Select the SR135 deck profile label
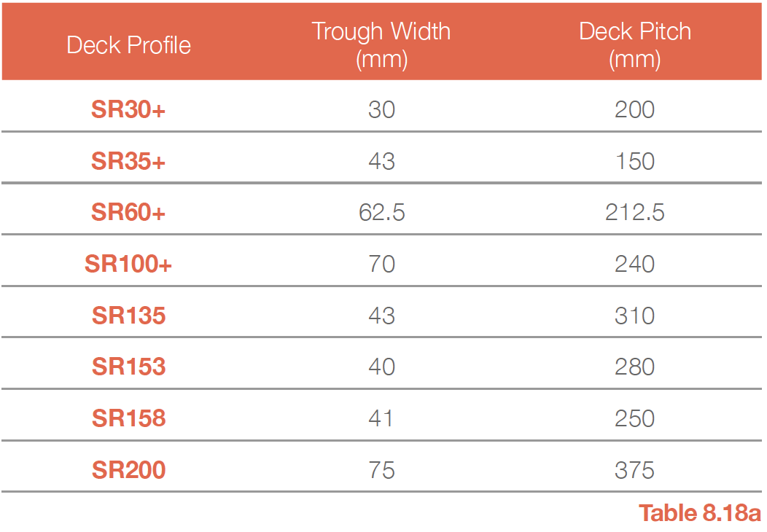Viewport: 767px width, 532px height. pyautogui.click(x=128, y=316)
